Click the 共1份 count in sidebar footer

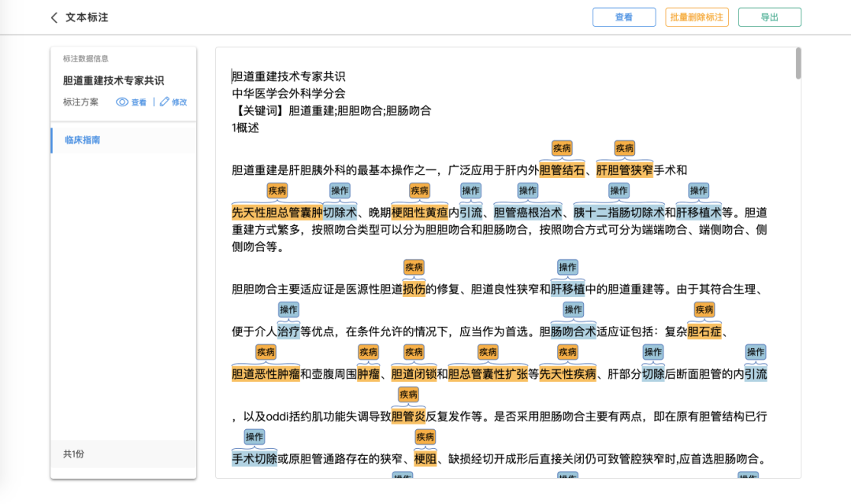pyautogui.click(x=73, y=454)
